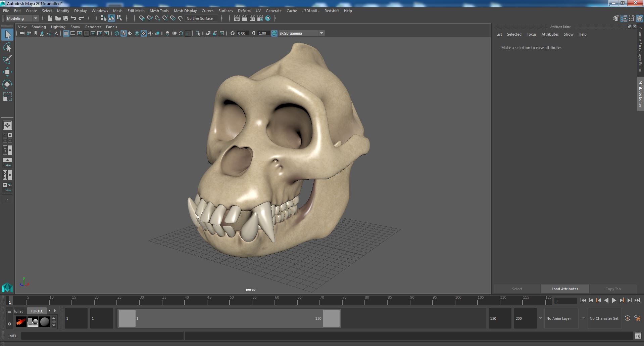Screen dimensions: 644x346
Task: Open the Render View window icon
Action: (237, 18)
